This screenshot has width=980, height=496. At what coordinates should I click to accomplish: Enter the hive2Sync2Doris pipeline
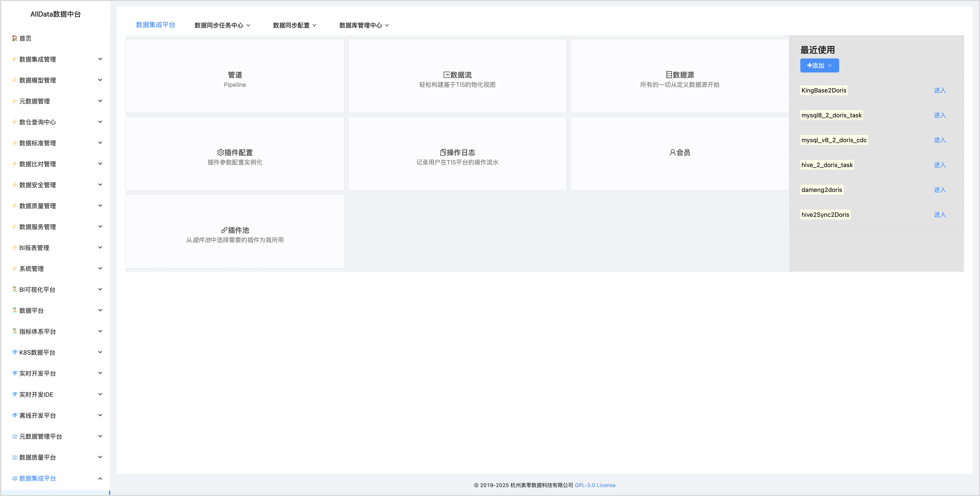point(939,215)
